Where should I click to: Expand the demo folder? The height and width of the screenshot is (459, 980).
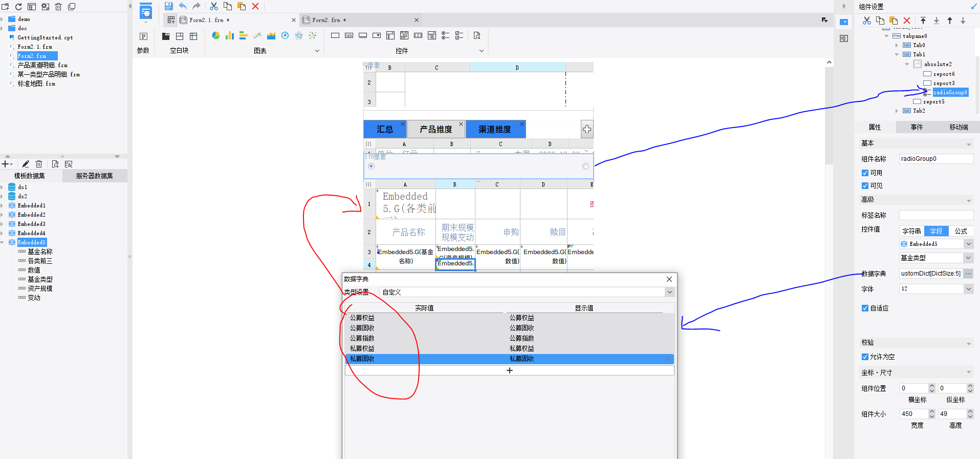tap(2, 19)
